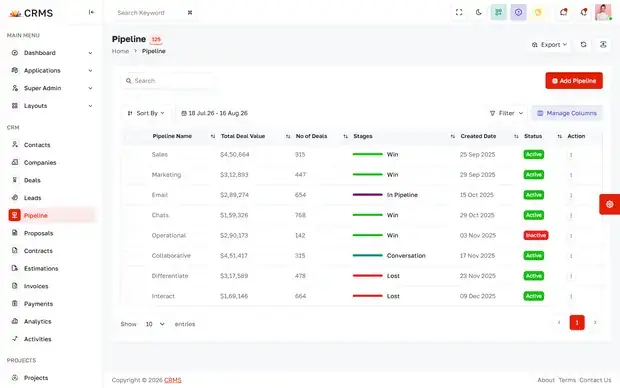
Task: Open action menu for the Operational row
Action: (x=571, y=235)
